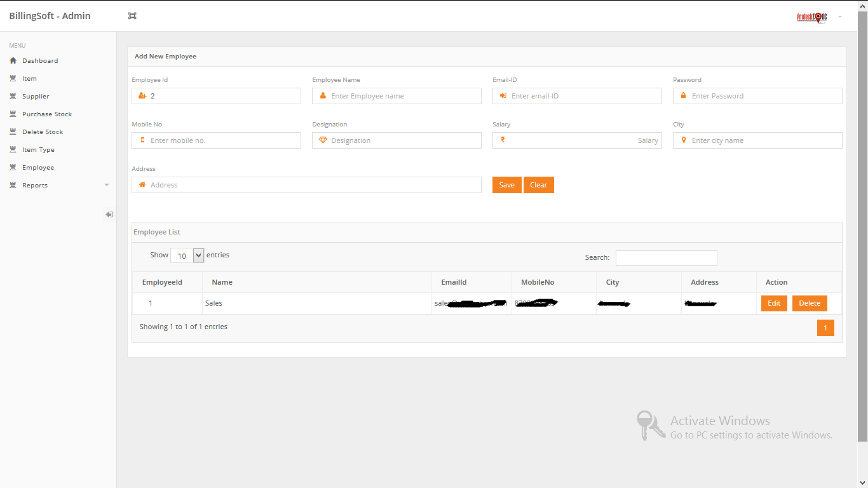868x488 pixels.
Task: Click the diamond icon in Designation field
Action: (323, 140)
